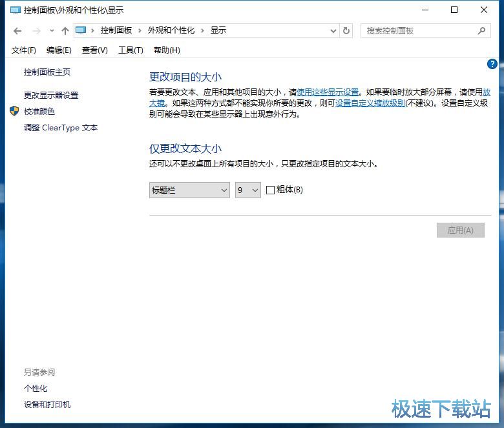Click the search magnifier icon
Viewport: 504px width, 428px height.
click(481, 31)
